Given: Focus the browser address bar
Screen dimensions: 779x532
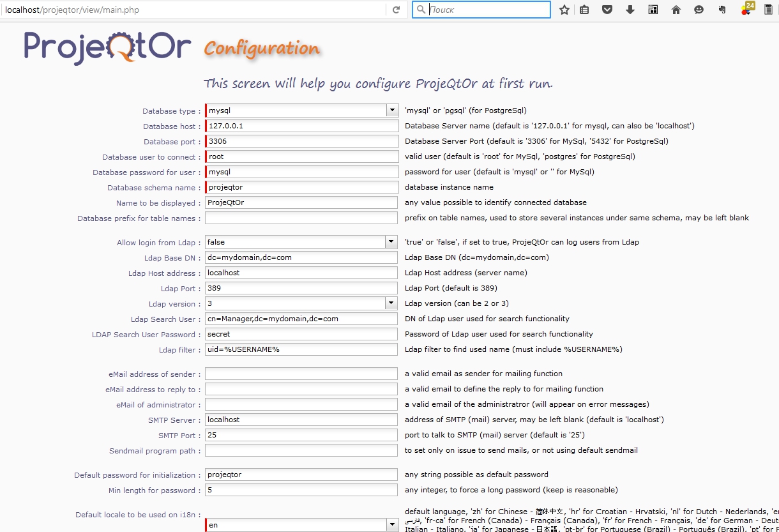Looking at the screenshot, I should point(193,10).
